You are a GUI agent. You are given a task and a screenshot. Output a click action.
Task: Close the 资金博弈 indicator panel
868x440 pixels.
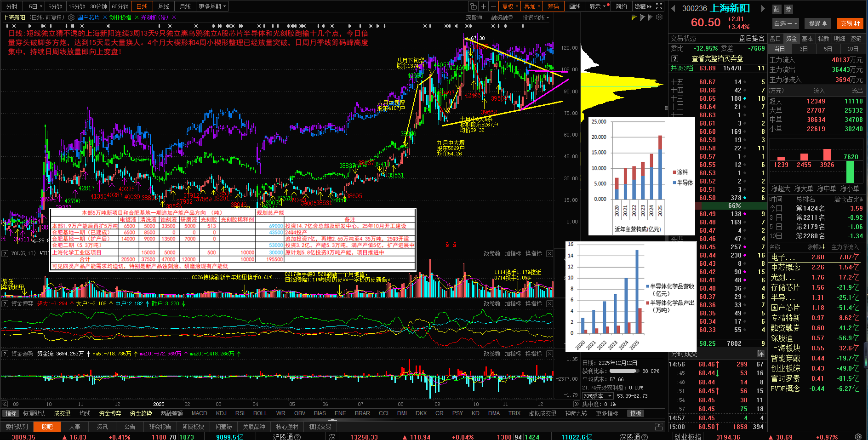click(549, 303)
